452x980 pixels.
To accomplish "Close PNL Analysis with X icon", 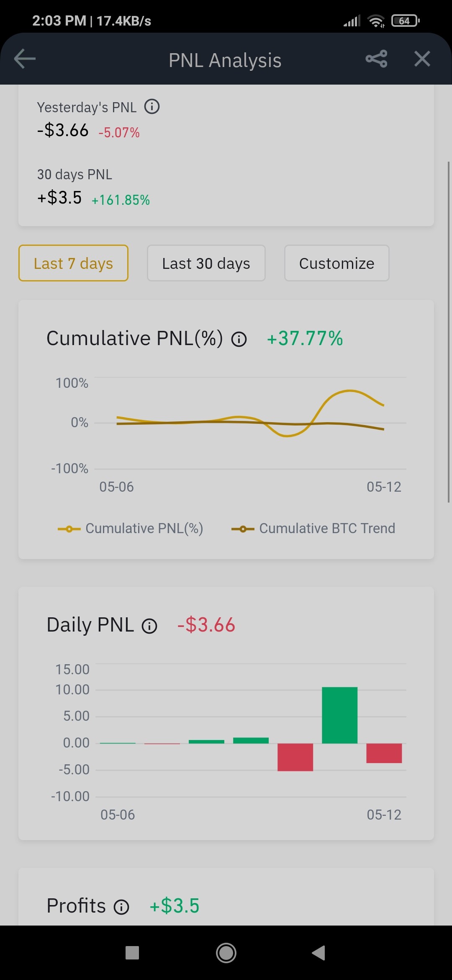I will [x=422, y=59].
